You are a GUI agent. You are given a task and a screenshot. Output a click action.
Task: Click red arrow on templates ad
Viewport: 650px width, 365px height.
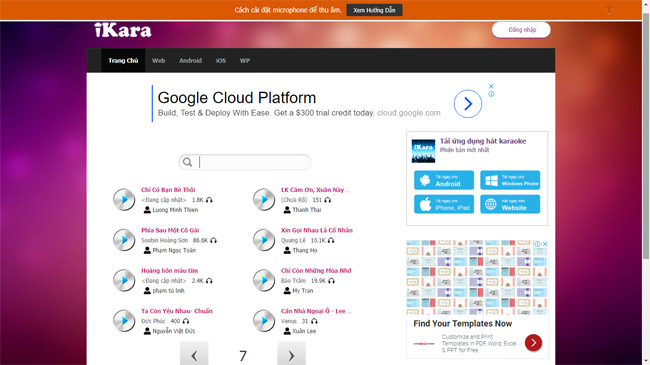click(x=533, y=343)
